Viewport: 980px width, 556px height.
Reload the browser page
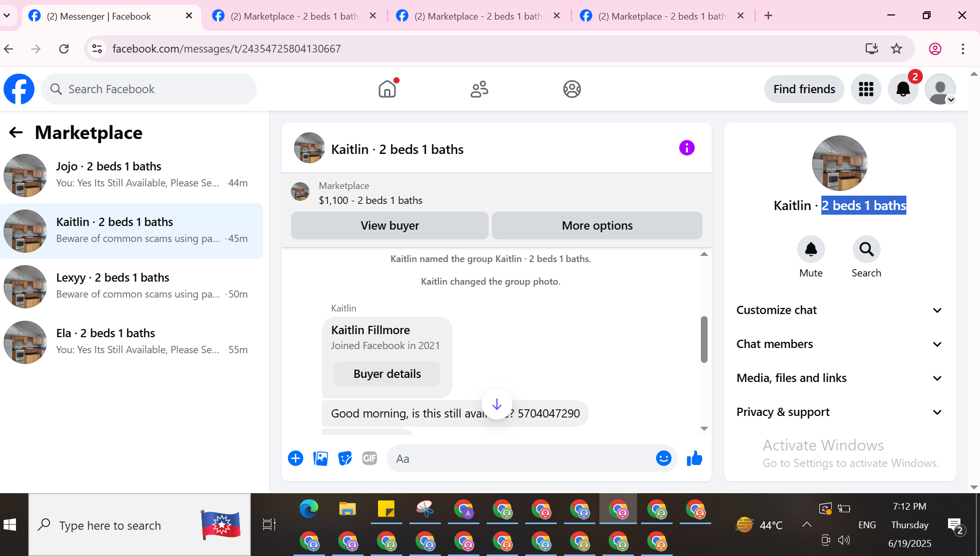(x=64, y=49)
